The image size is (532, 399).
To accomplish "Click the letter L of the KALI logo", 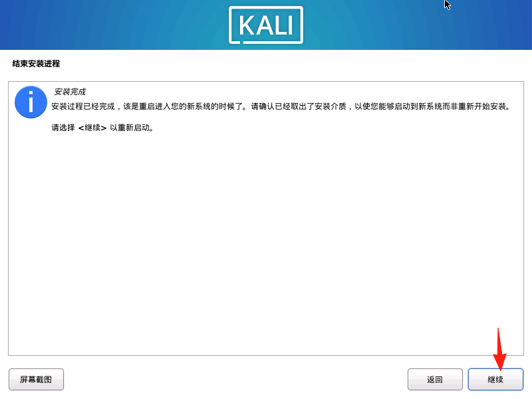I will (x=279, y=25).
